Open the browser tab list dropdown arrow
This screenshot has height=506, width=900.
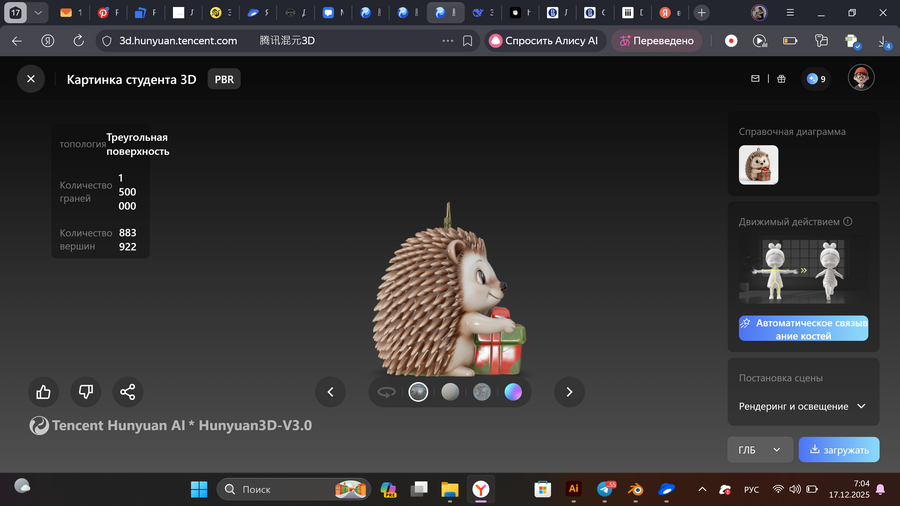click(x=38, y=13)
